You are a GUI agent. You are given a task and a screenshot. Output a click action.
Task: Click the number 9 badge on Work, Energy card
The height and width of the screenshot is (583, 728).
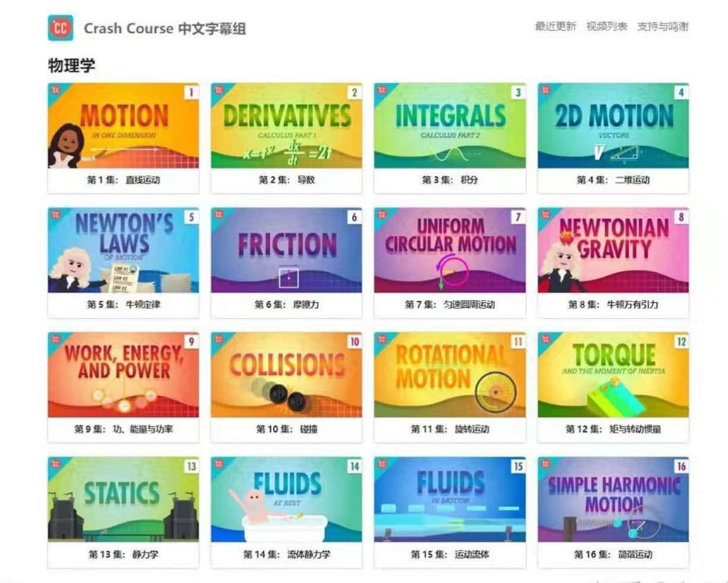[191, 342]
